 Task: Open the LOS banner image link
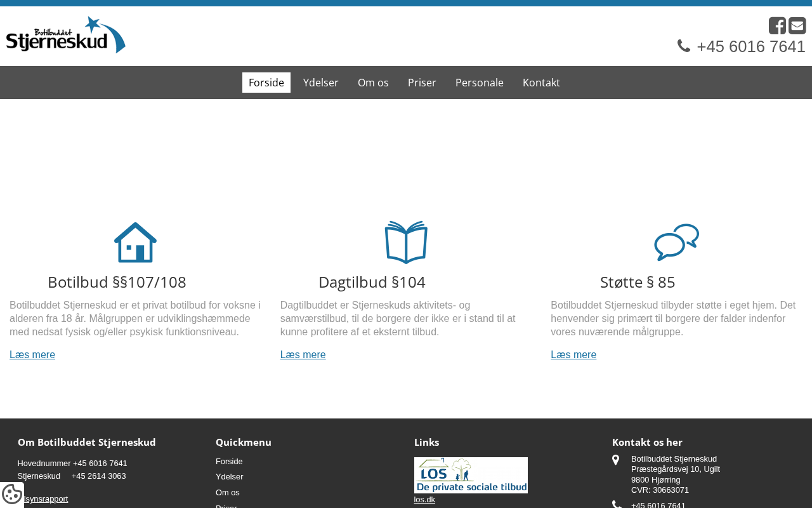pyautogui.click(x=471, y=475)
